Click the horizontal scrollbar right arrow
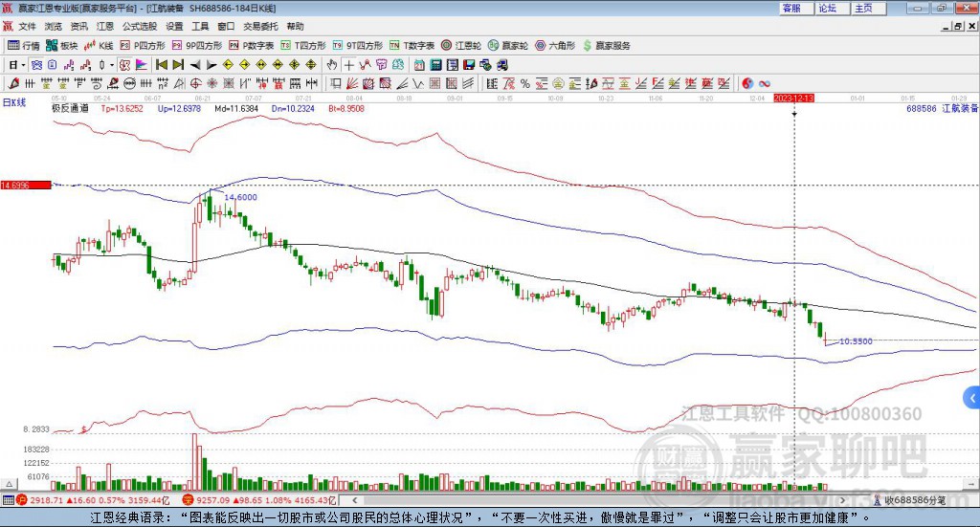 pos(842,500)
